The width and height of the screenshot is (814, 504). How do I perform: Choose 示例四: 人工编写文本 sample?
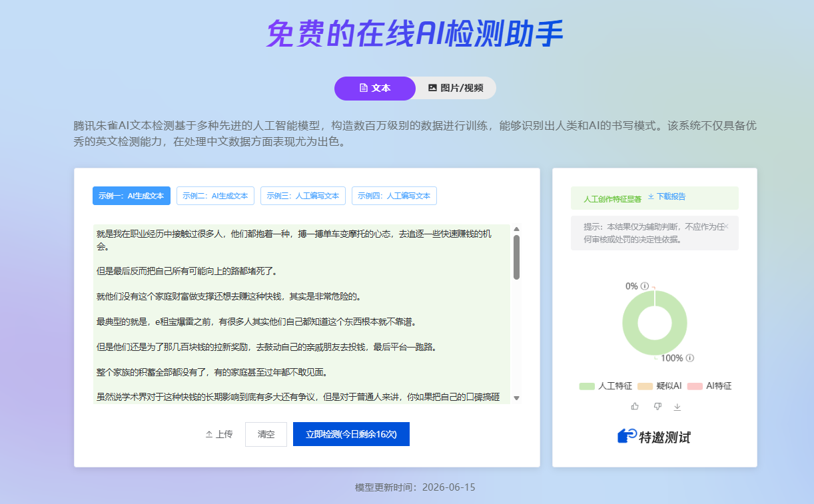point(394,196)
